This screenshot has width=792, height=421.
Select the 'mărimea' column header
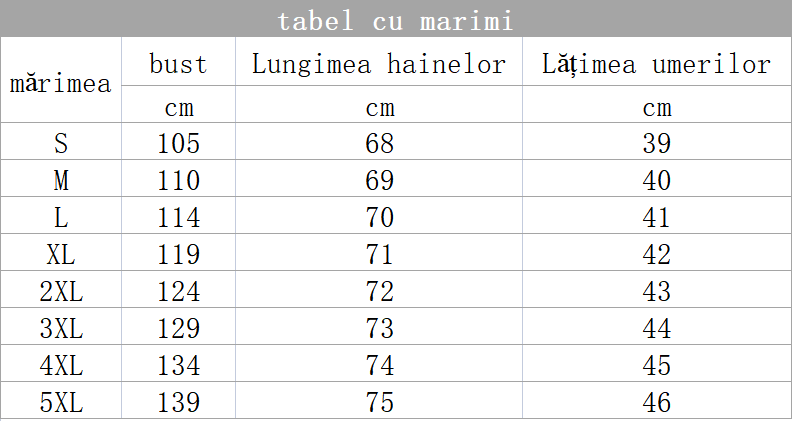pyautogui.click(x=61, y=83)
